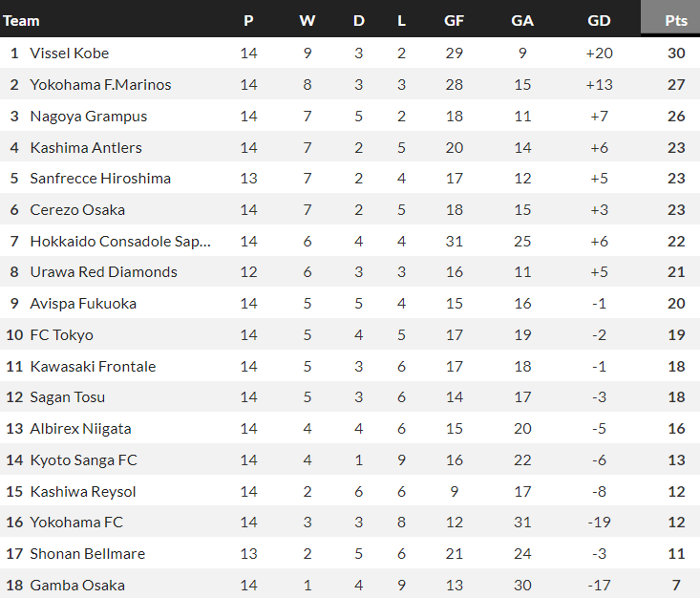Viewport: 700px width, 598px height.
Task: Open the Vissel Kobe team link
Action: point(70,53)
